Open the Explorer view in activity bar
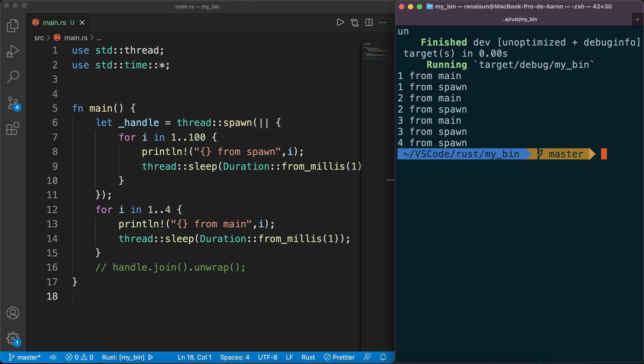 (x=13, y=25)
